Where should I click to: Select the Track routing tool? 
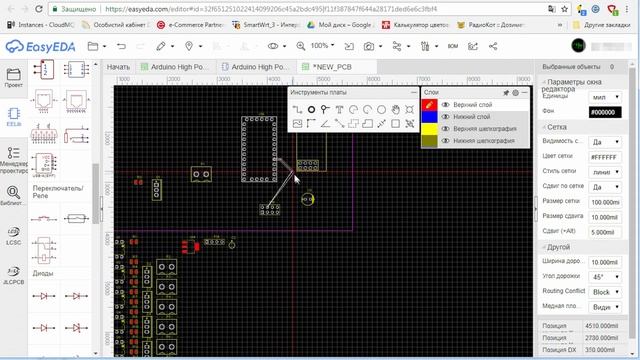point(298,109)
